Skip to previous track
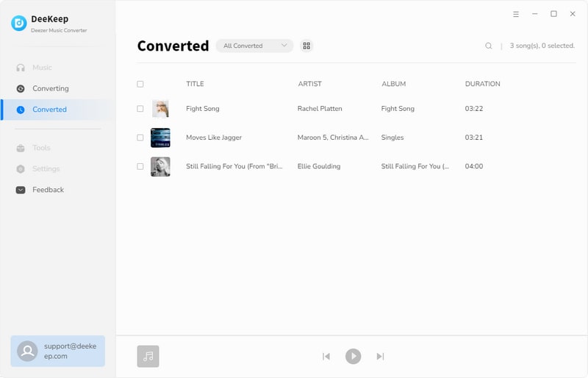588x378 pixels. (x=326, y=356)
